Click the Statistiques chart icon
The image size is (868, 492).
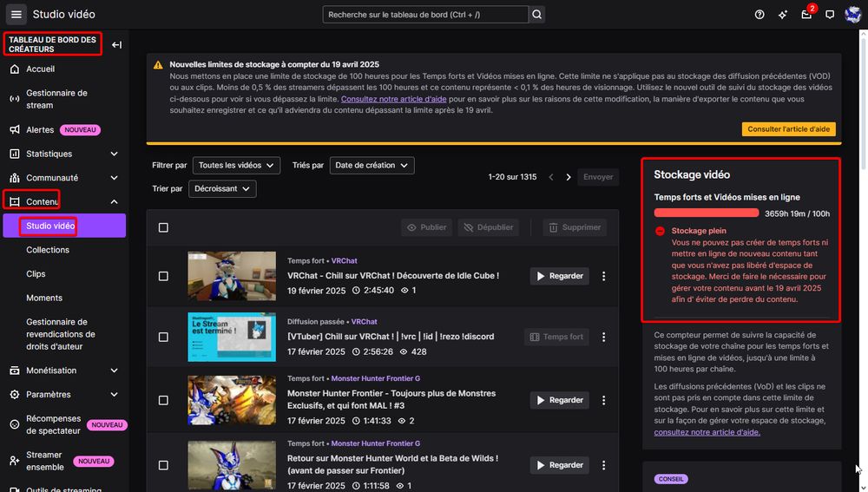pos(15,154)
